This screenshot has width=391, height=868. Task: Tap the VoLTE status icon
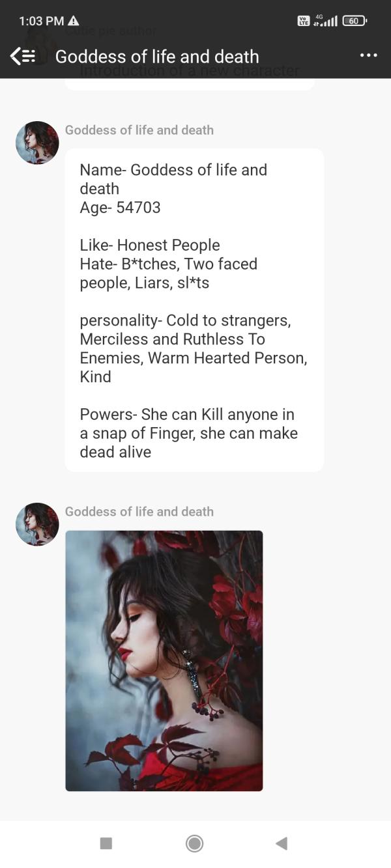(x=304, y=21)
